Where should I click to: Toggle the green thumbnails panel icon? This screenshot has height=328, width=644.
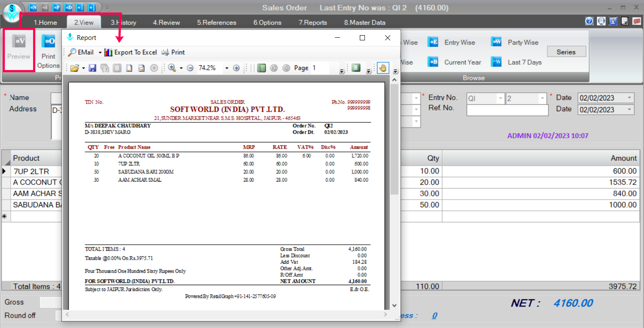261,68
